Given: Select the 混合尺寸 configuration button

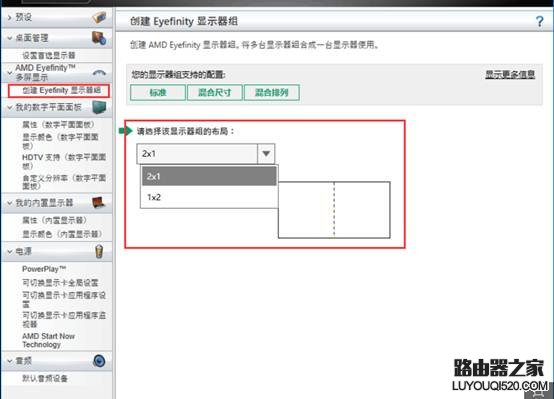Looking at the screenshot, I should pos(214,93).
